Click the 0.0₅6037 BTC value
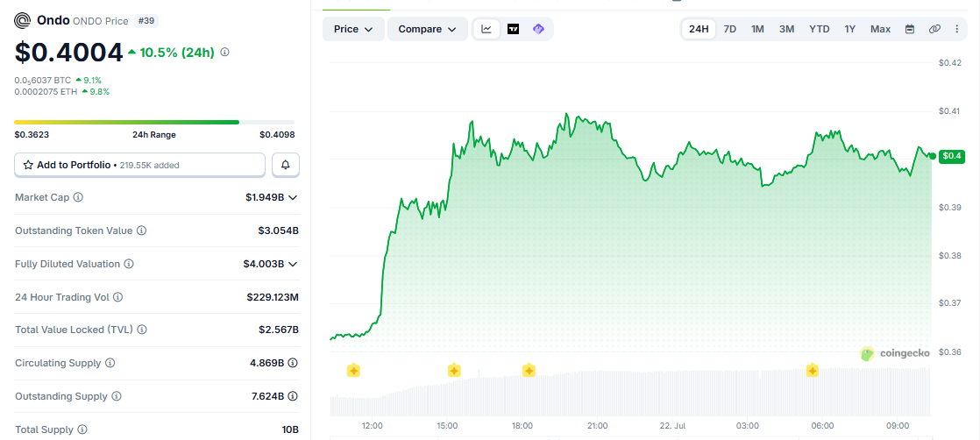980x440 pixels. pyautogui.click(x=44, y=80)
